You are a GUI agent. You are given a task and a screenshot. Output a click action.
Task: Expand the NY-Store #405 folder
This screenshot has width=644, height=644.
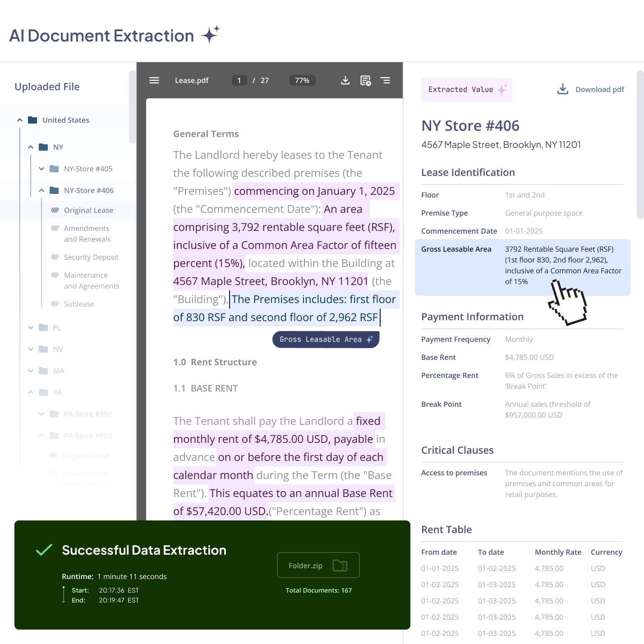tap(41, 169)
